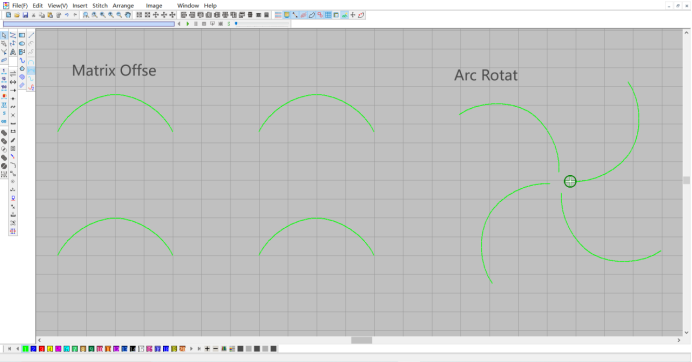692x362 pixels.
Task: Click the simulator progress bar
Action: [89, 24]
